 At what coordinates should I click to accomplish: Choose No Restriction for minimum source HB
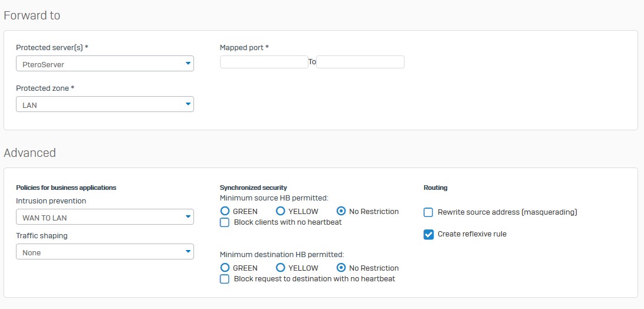click(x=341, y=211)
